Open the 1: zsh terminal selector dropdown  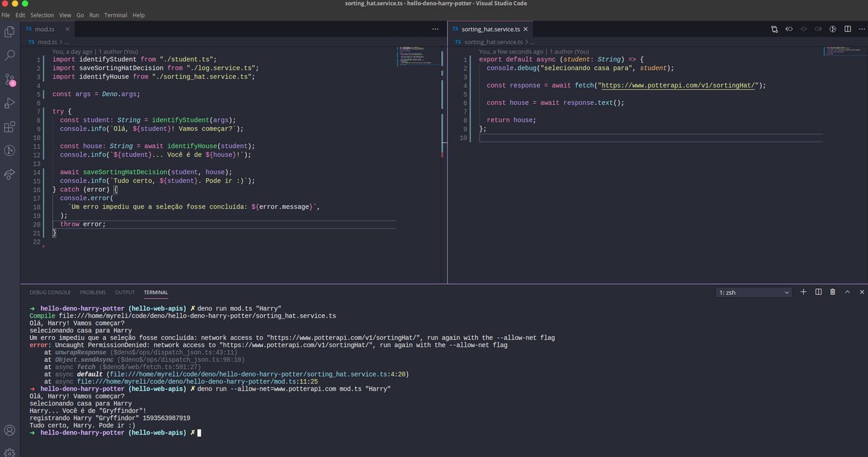[x=753, y=292]
